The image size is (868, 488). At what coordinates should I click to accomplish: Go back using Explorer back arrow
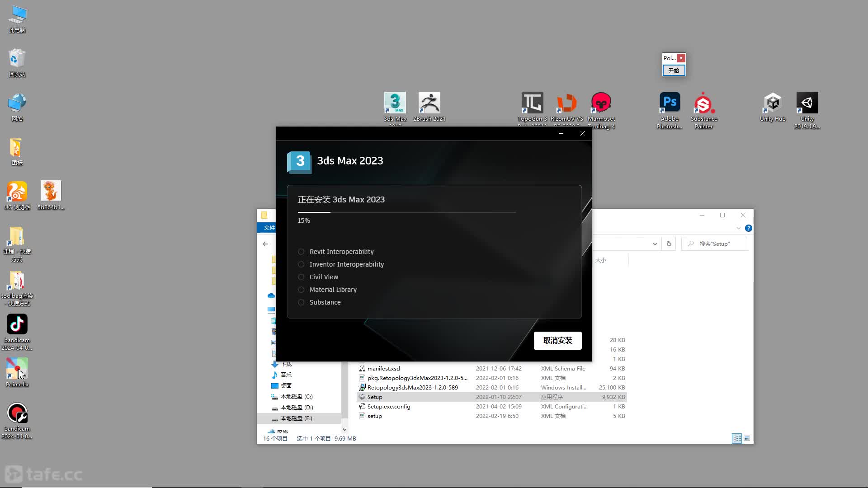click(x=265, y=244)
